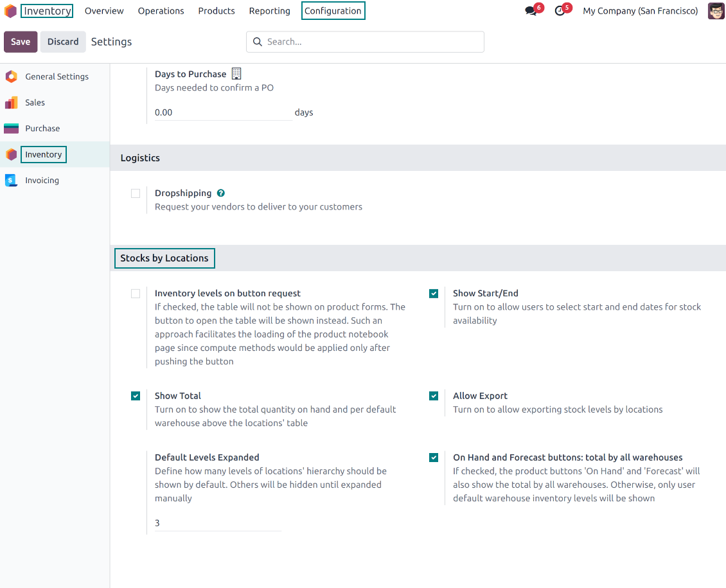726x588 pixels.
Task: Open the activities clock icon
Action: coord(560,11)
